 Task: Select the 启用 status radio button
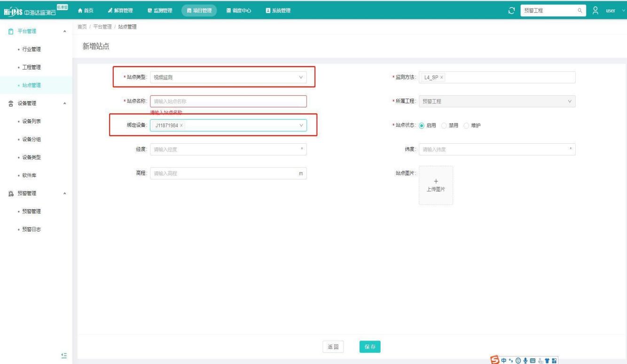[x=422, y=125]
